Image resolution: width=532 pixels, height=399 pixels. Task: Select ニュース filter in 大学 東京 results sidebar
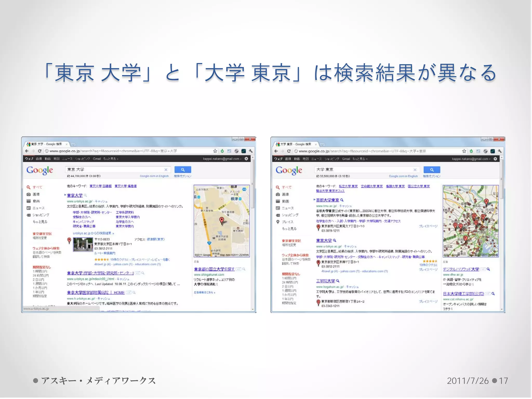tap(288, 208)
